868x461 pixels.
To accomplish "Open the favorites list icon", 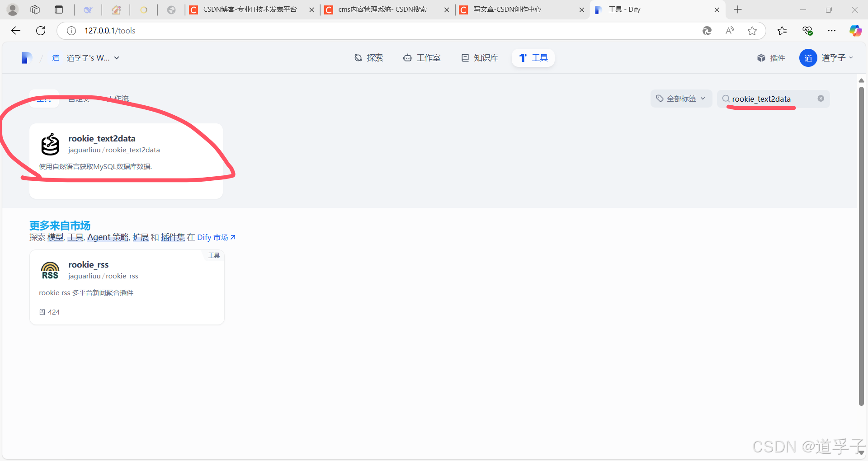I will pos(782,31).
